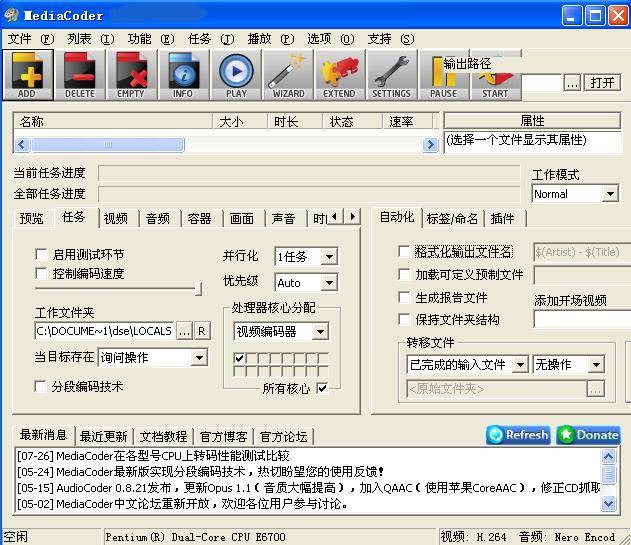Open the SETTINGS wrench icon
631x545 pixels.
point(391,75)
